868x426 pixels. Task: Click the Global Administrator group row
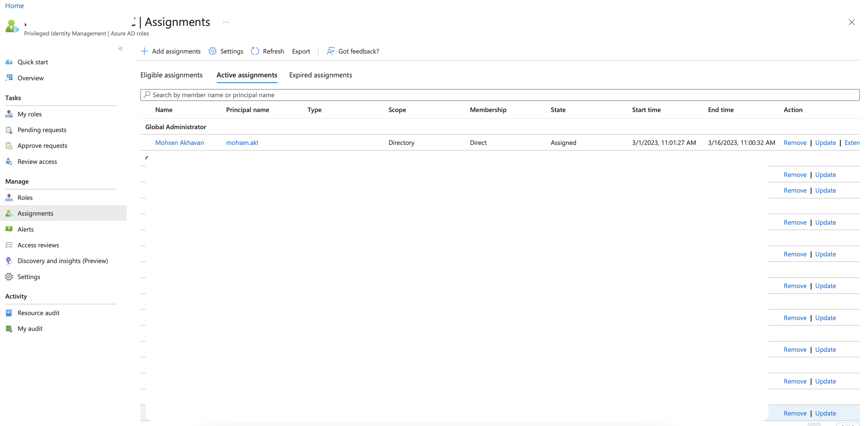pyautogui.click(x=500, y=127)
